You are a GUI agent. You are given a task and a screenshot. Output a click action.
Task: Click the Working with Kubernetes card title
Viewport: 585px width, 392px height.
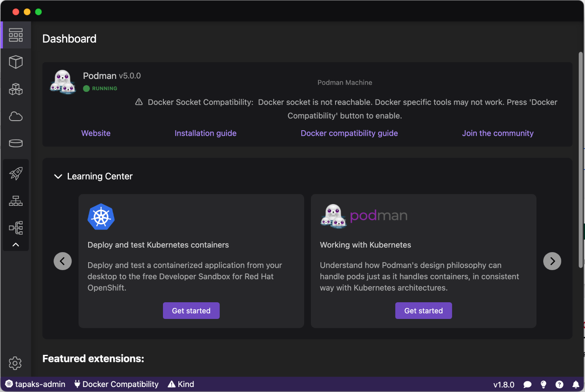tap(366, 245)
